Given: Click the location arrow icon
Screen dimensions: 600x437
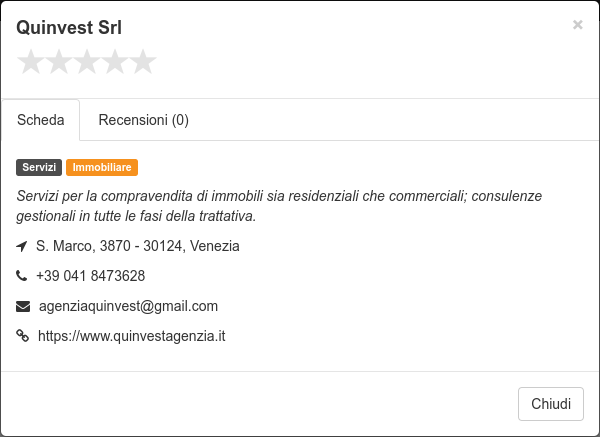Looking at the screenshot, I should (x=22, y=246).
